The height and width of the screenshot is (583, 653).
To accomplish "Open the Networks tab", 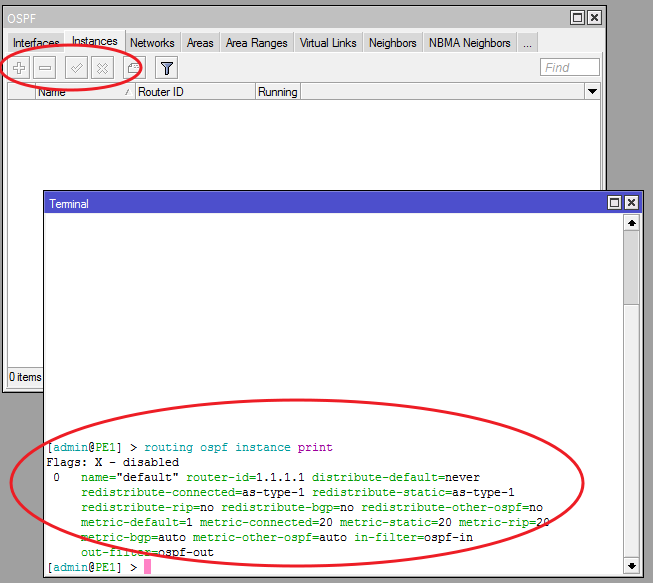I will point(152,42).
